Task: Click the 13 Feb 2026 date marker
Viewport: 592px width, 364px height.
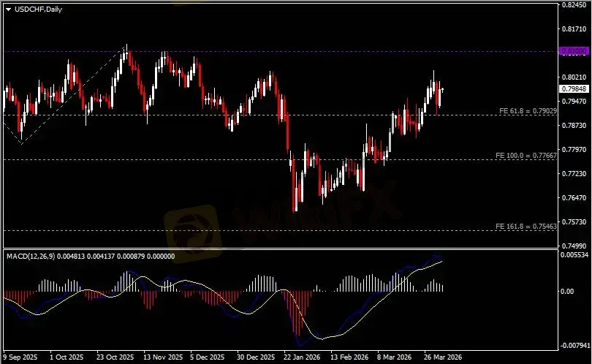Action: coord(349,358)
